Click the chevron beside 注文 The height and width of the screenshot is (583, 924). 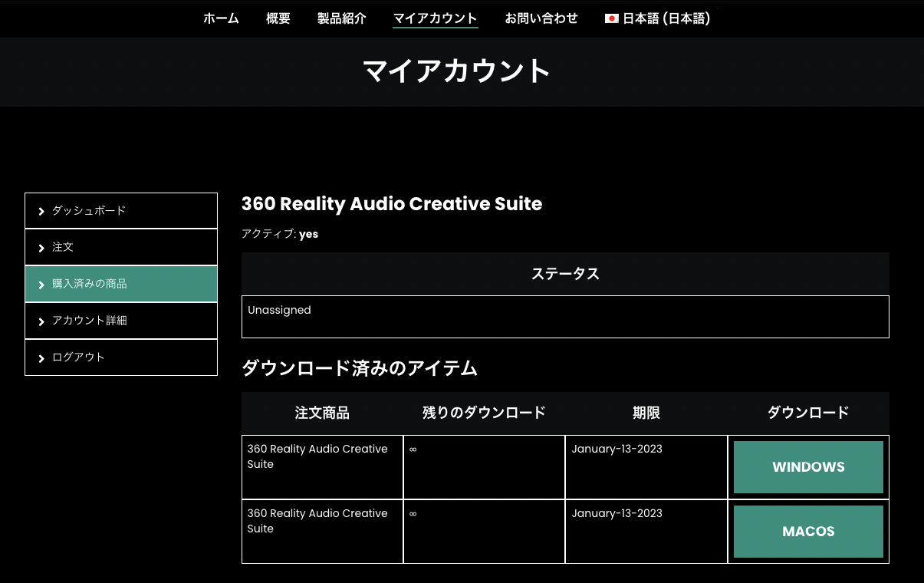[41, 248]
